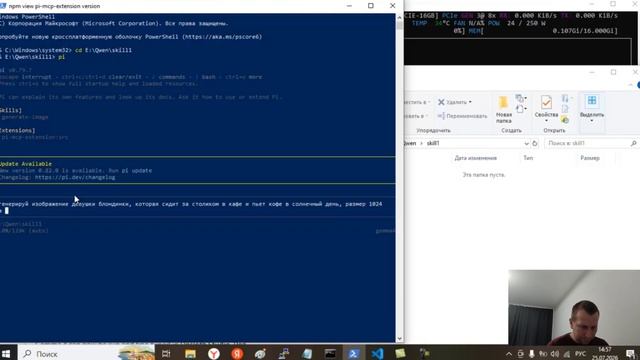Open Visual Studio Code from the taskbar
640x360 pixels.
click(377, 353)
